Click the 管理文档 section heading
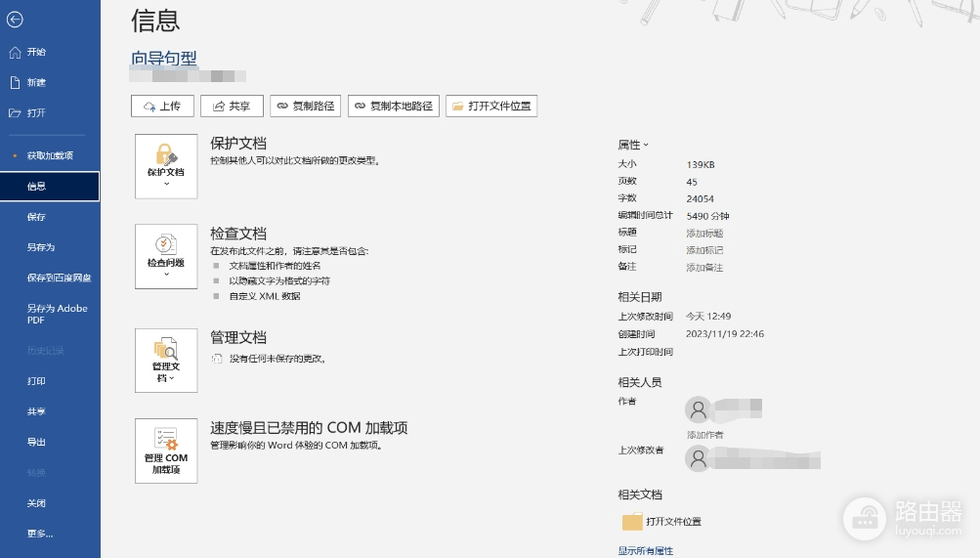The height and width of the screenshot is (558, 980). click(x=238, y=337)
